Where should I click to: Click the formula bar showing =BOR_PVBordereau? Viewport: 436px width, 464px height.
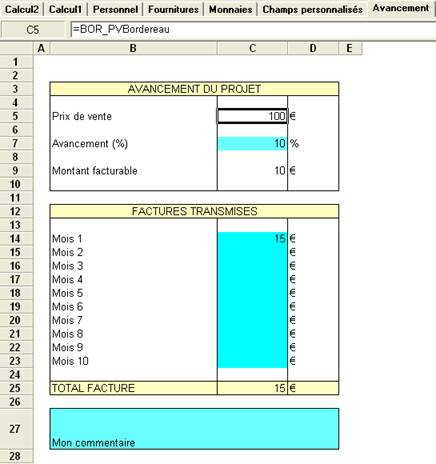253,29
